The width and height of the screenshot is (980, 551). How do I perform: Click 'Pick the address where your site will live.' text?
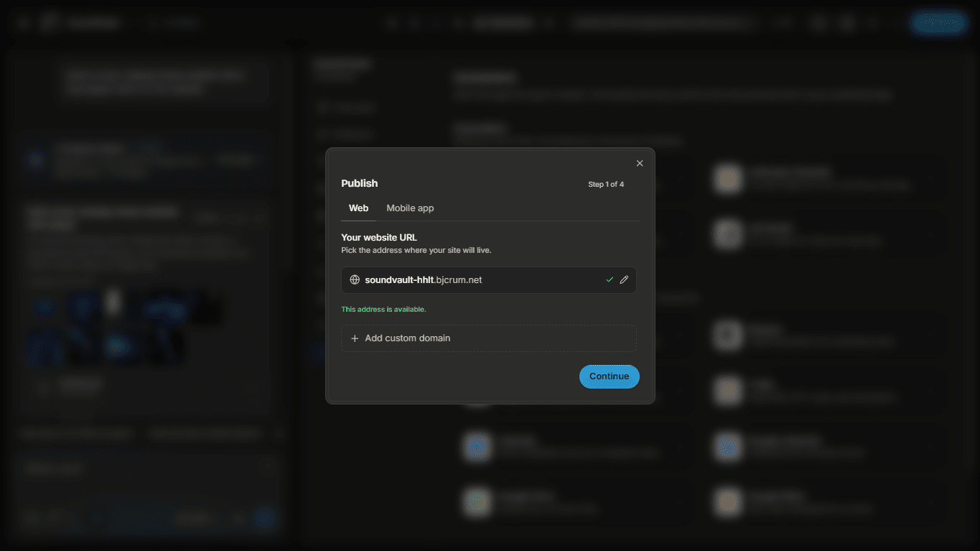point(416,251)
